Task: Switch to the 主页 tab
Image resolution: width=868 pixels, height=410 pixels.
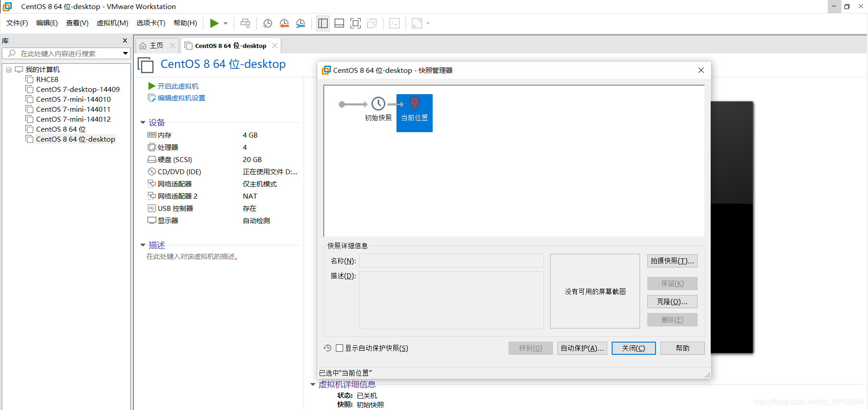Action: coord(156,46)
